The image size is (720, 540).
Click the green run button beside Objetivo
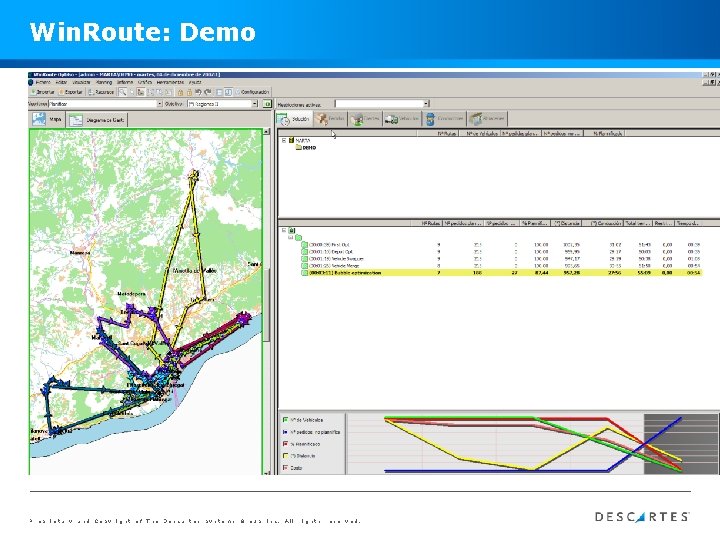(267, 104)
